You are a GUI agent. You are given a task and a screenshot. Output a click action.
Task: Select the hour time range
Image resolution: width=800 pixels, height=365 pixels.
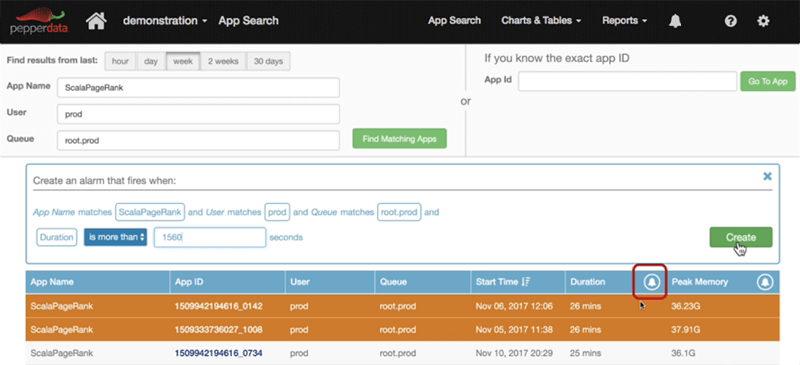[x=120, y=61]
